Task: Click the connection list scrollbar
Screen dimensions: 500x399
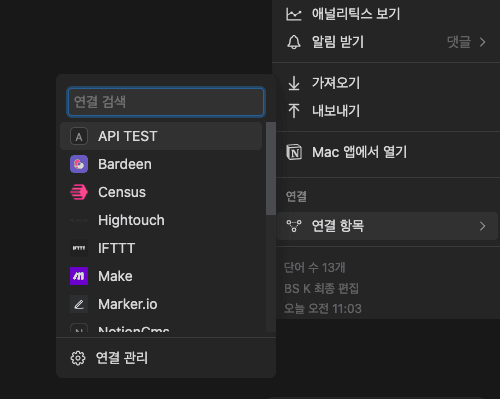Action: click(271, 169)
